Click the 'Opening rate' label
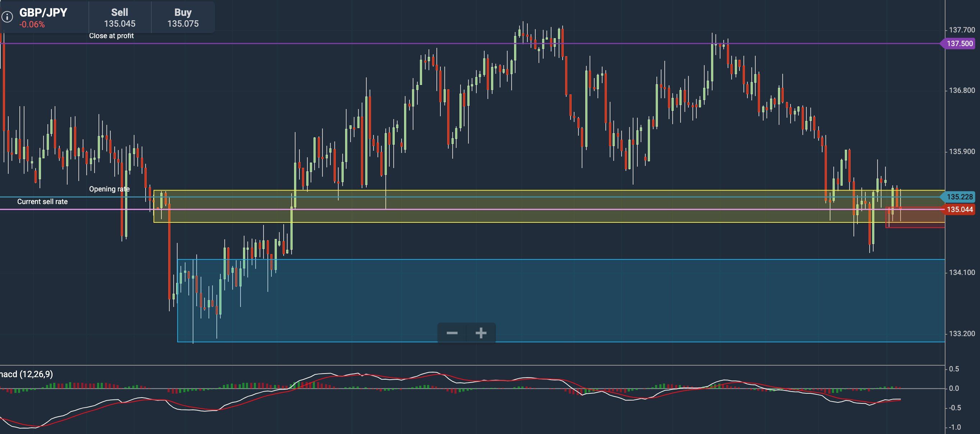The height and width of the screenshot is (434, 980). pos(109,189)
